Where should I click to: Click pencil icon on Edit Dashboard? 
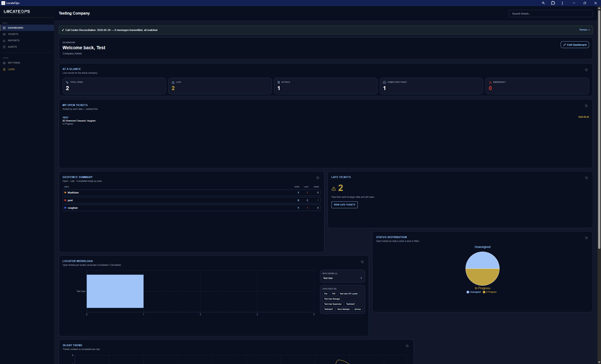564,45
